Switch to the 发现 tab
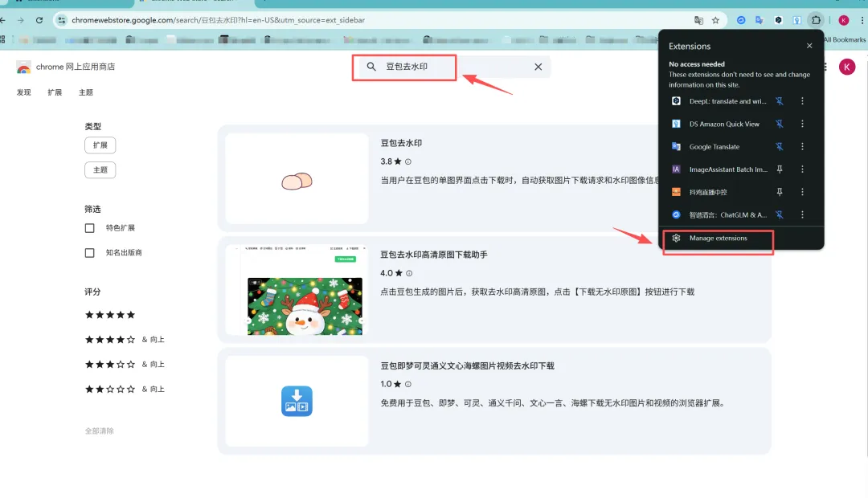868x498 pixels. [x=24, y=92]
